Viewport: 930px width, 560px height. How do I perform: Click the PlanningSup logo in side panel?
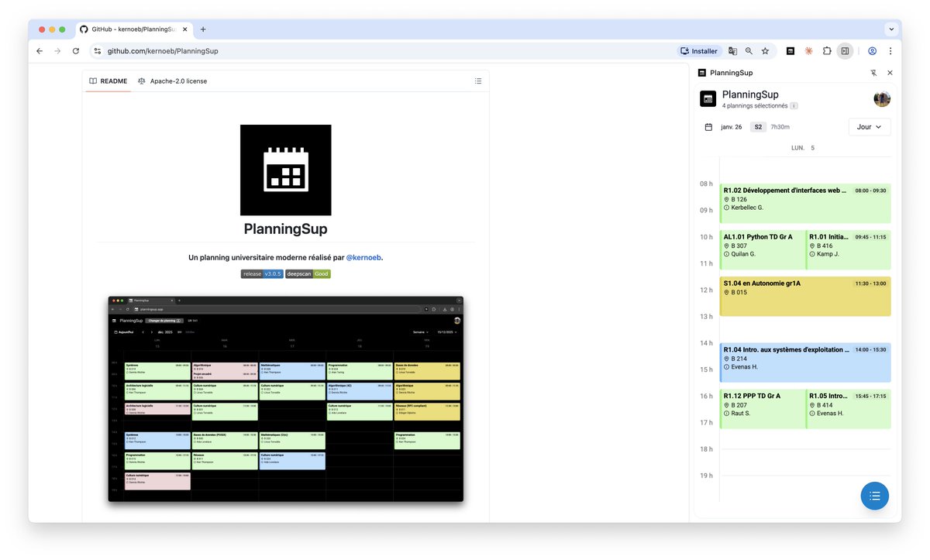click(708, 99)
